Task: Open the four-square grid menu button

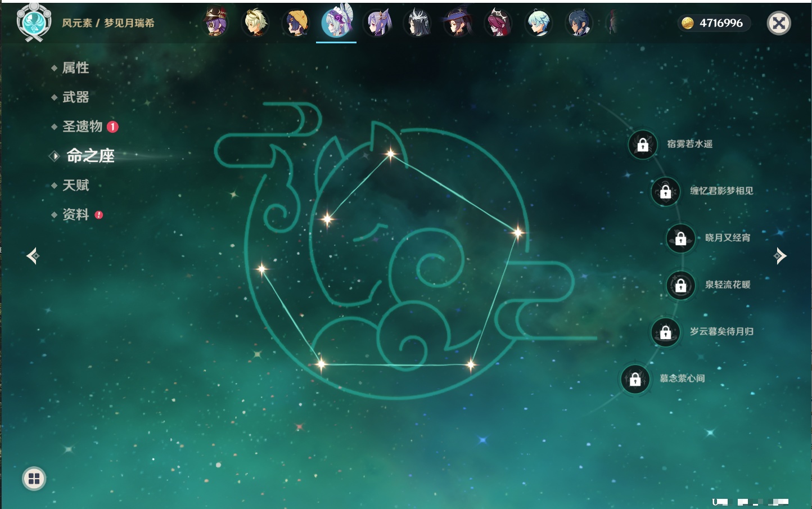Action: point(34,479)
